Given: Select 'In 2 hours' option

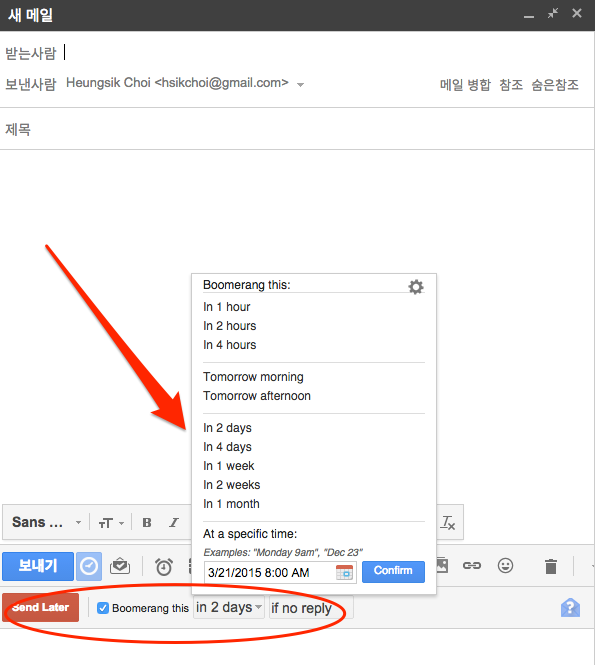Looking at the screenshot, I should [x=229, y=326].
